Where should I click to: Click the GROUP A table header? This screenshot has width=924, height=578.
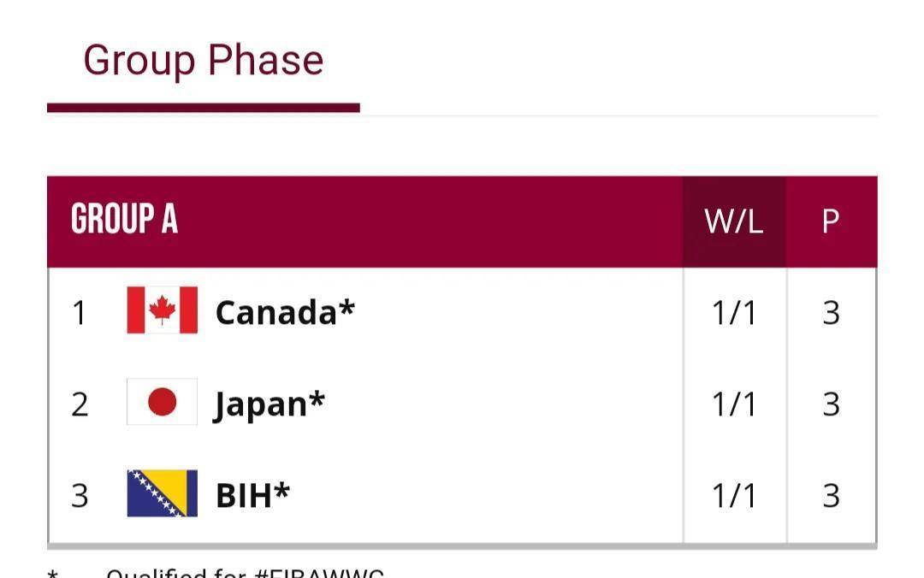(125, 221)
